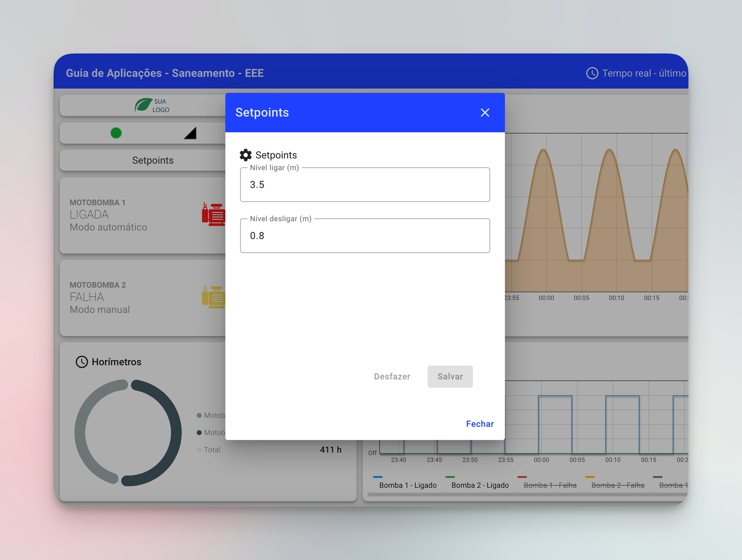
Task: Click the yellow Motobomba 2 pump icon
Action: tap(214, 297)
